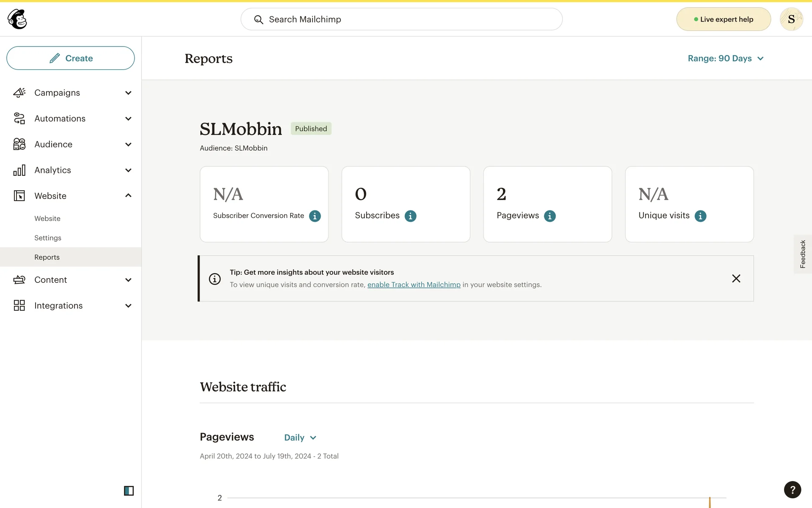The image size is (812, 508).
Task: Expand the Campaigns menu chevron
Action: coord(128,93)
